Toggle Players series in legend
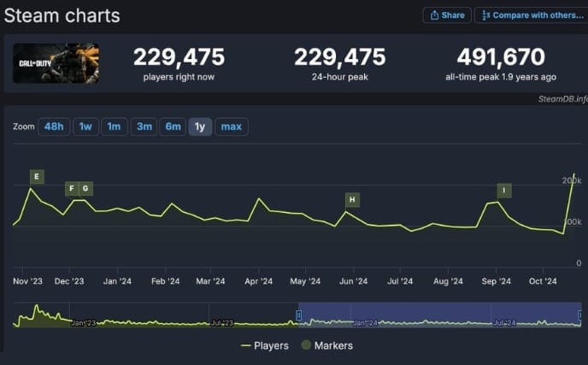 [x=265, y=345]
